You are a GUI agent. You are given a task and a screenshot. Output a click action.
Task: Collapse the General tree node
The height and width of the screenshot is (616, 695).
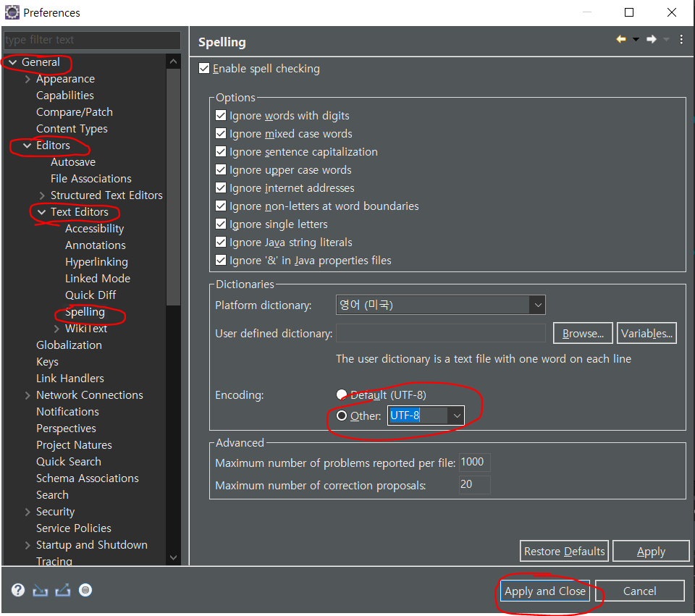click(x=13, y=62)
